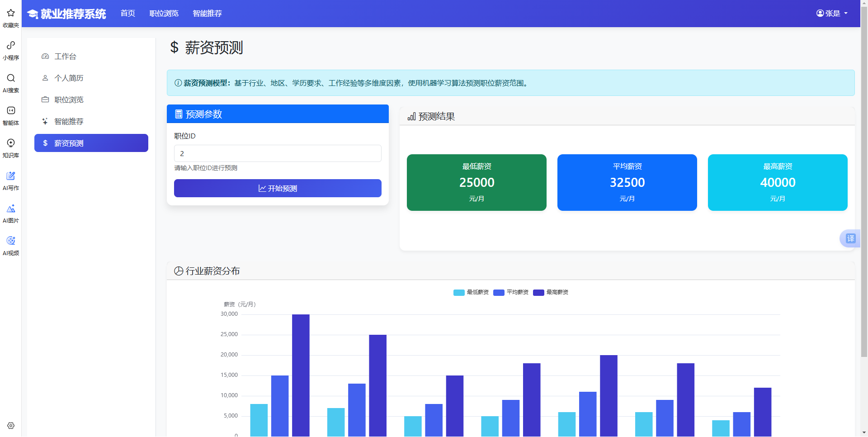Open the 张是 account dropdown

tap(832, 13)
